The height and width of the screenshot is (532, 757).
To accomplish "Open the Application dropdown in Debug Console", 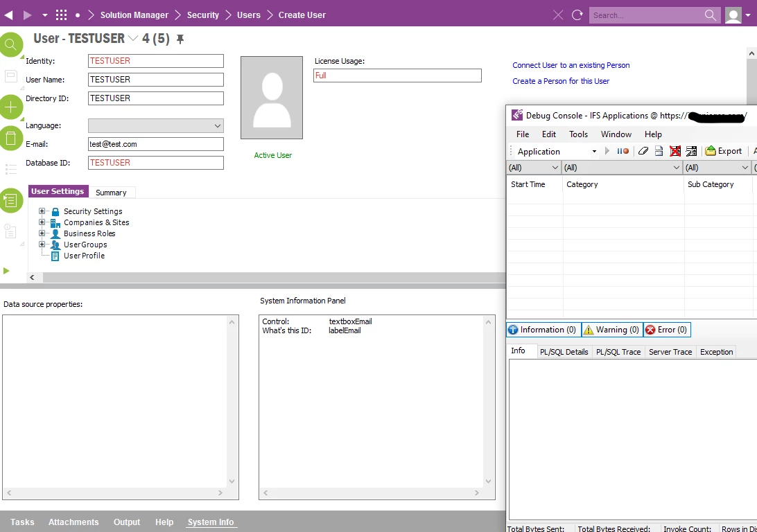I will tap(594, 152).
